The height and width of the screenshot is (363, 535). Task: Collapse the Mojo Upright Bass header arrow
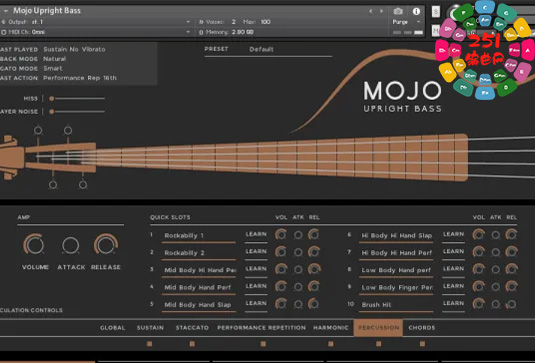pyautogui.click(x=5, y=11)
